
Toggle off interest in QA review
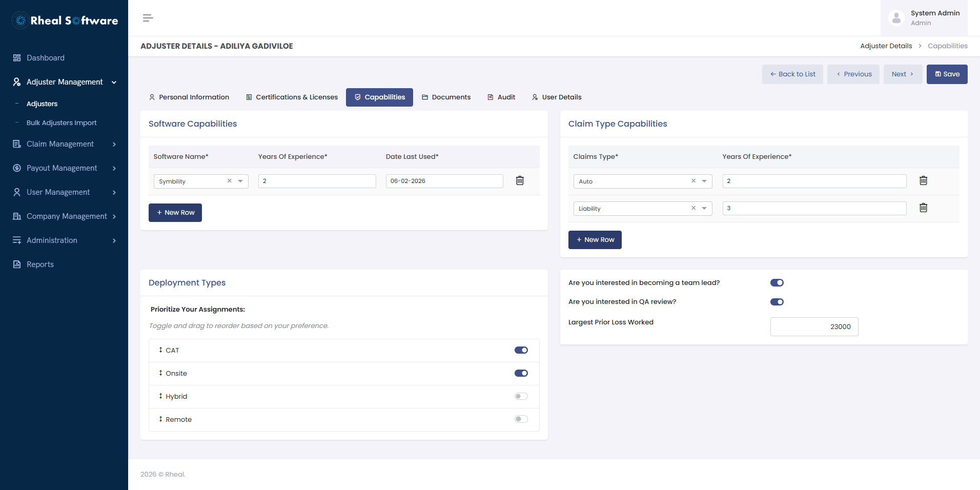pyautogui.click(x=777, y=302)
